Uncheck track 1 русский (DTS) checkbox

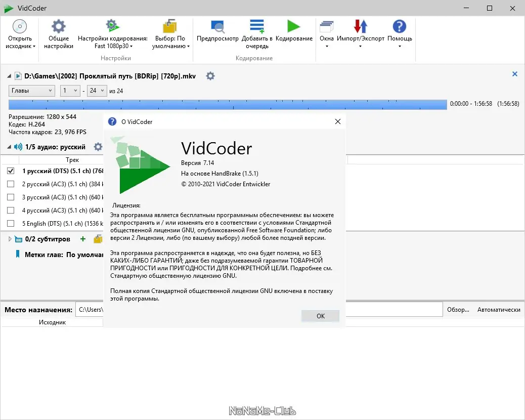[x=11, y=171]
